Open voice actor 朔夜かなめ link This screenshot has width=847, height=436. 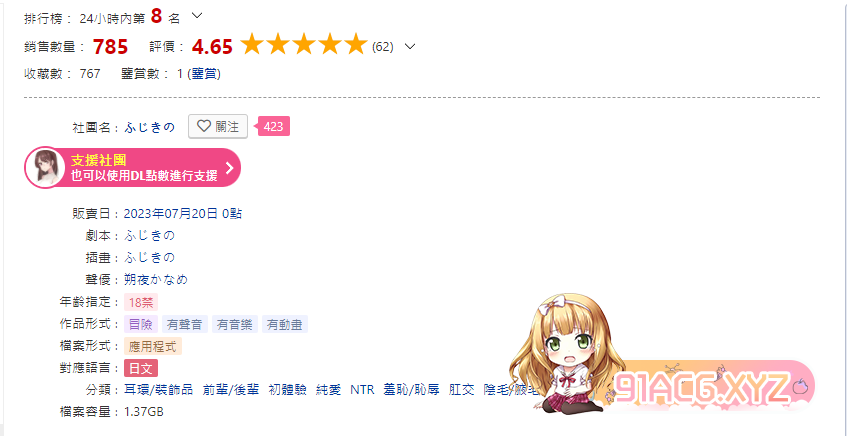click(156, 280)
